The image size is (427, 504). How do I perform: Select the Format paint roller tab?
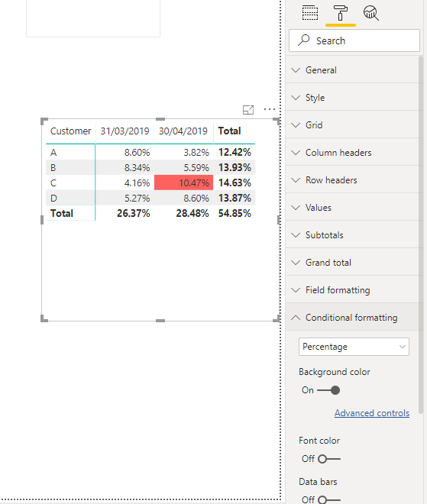pos(341,13)
